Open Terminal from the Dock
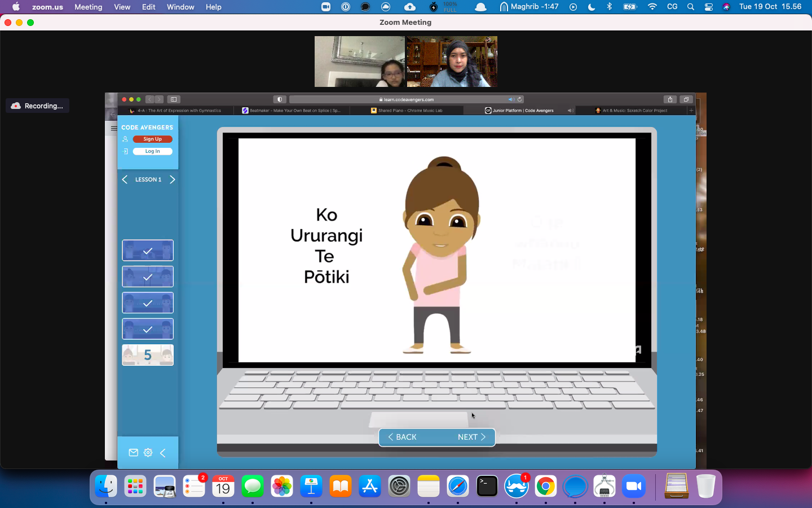 tap(487, 486)
